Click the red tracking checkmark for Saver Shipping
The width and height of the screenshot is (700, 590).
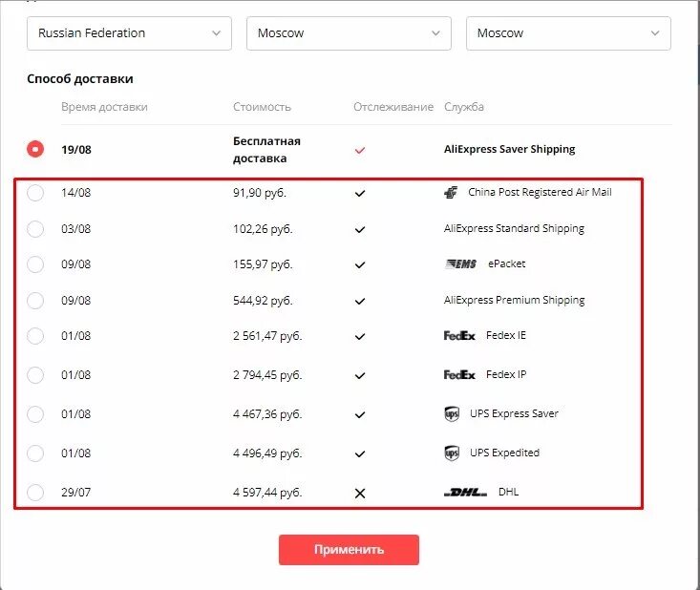[360, 151]
